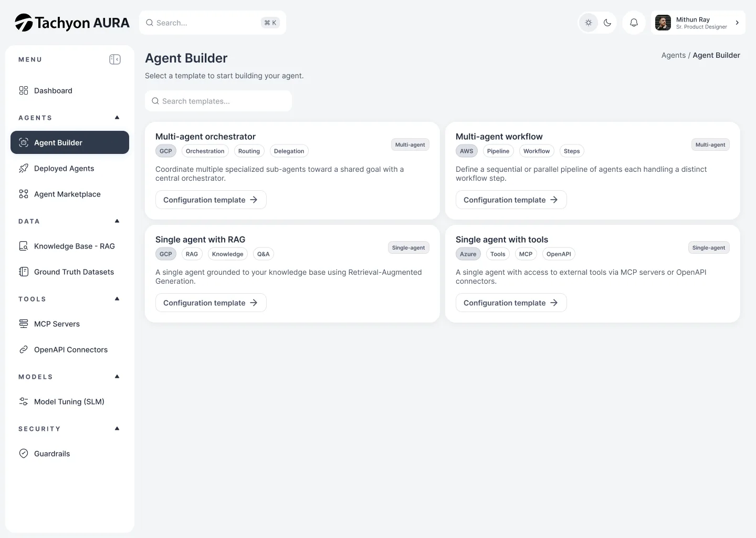Click the MCP Servers icon
This screenshot has height=538, width=756.
click(24, 324)
